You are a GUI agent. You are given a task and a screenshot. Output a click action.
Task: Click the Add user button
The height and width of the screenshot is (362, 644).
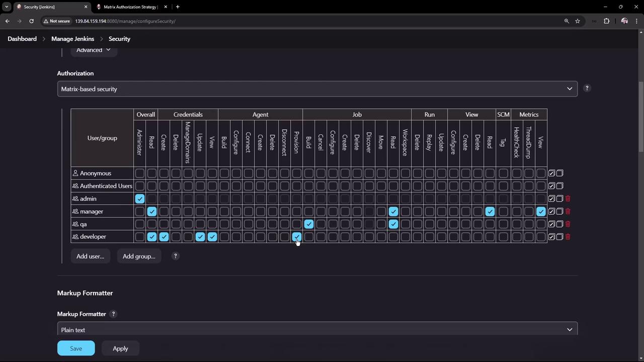[x=90, y=256]
